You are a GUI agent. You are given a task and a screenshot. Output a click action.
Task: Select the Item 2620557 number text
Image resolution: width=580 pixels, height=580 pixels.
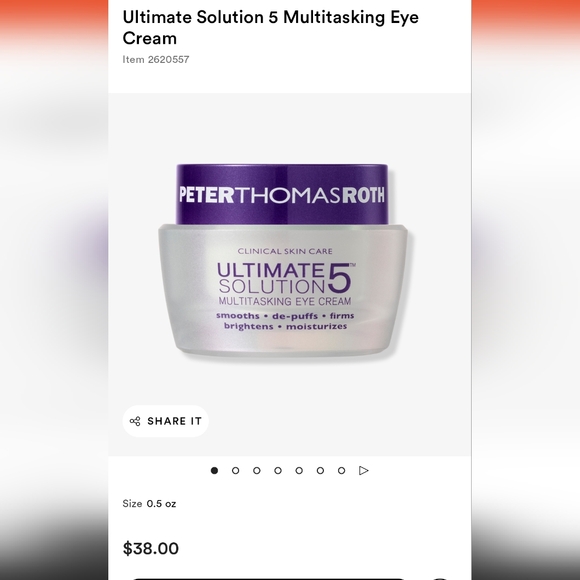tap(156, 60)
